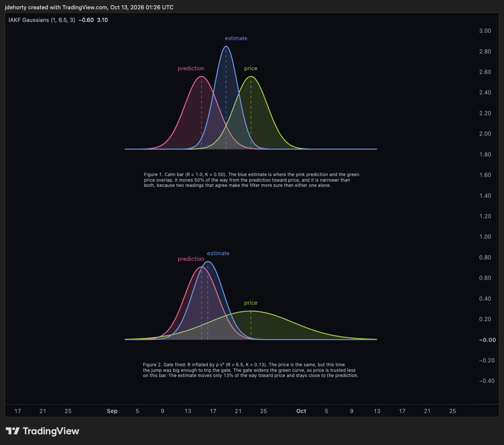Viewport: 504px width, 445px height.
Task: Click the pink prediction label in the Figure 2 chart
Action: 191,259
